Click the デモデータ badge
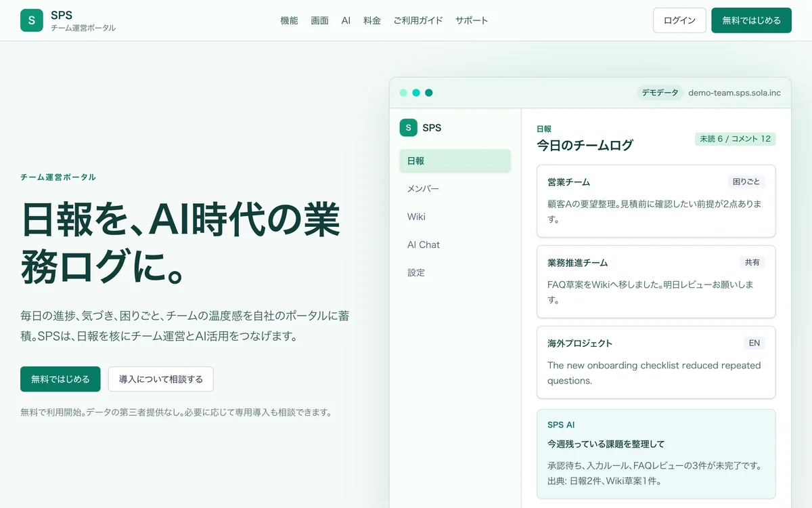This screenshot has width=812, height=508. pos(660,93)
